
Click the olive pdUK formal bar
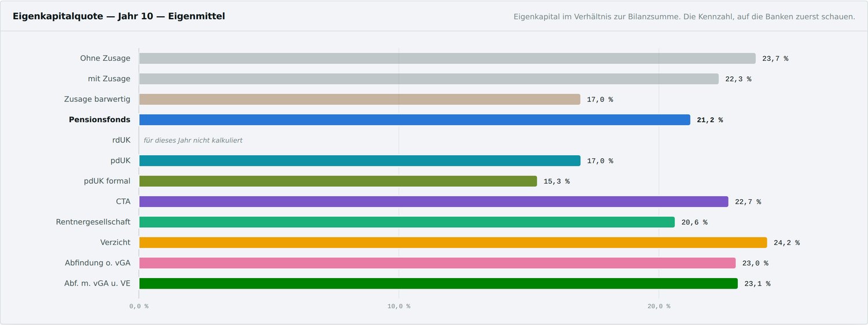pyautogui.click(x=338, y=181)
